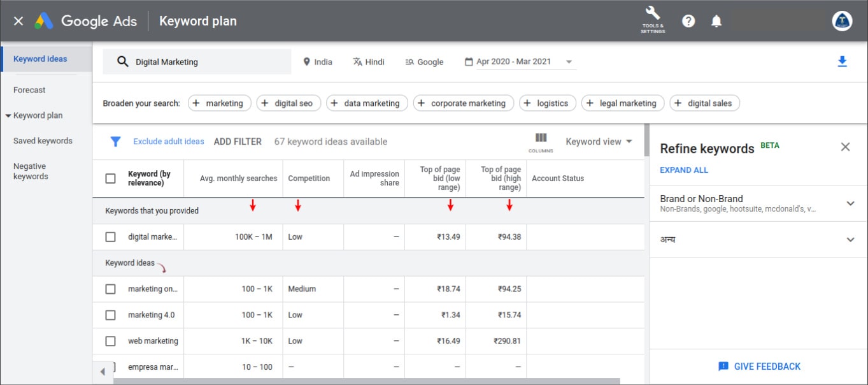Click GIVE FEEDBACK button
Viewport: 868px width, 385px height.
759,367
